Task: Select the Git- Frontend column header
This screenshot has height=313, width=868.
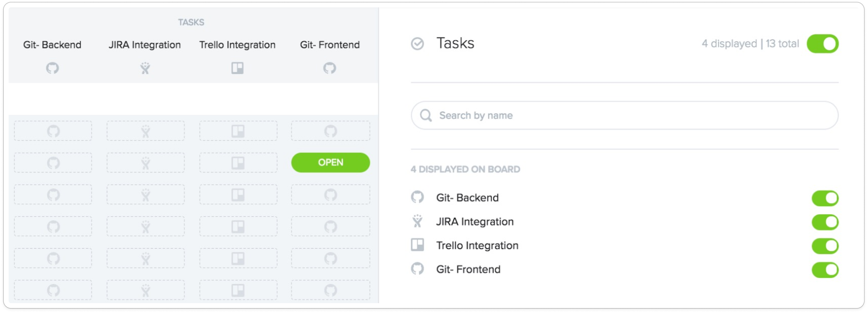Action: 329,45
